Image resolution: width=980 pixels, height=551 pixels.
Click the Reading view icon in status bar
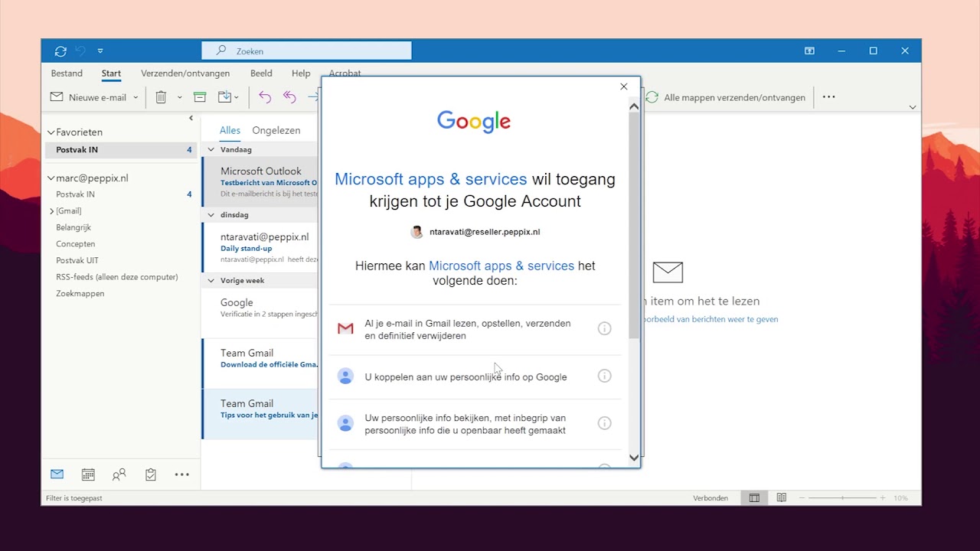(x=782, y=498)
